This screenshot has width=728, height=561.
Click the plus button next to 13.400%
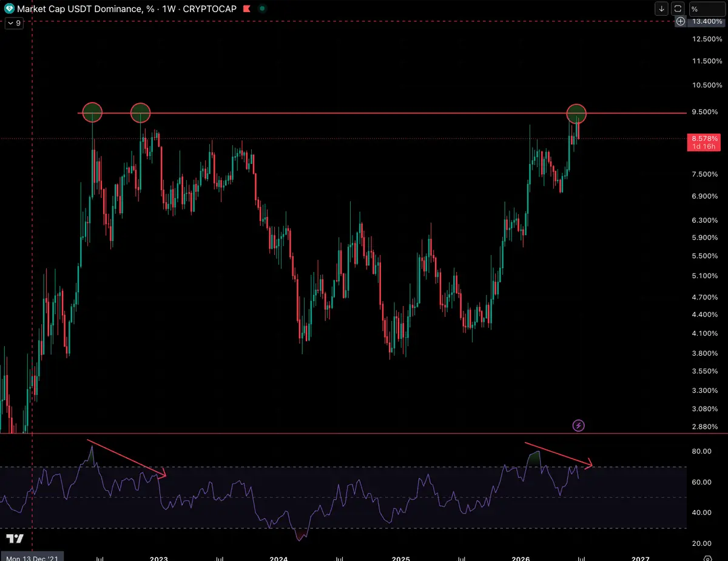681,22
